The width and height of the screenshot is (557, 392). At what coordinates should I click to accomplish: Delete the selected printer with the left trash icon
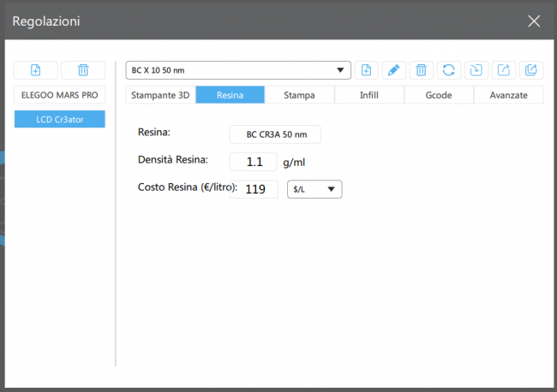click(x=83, y=70)
